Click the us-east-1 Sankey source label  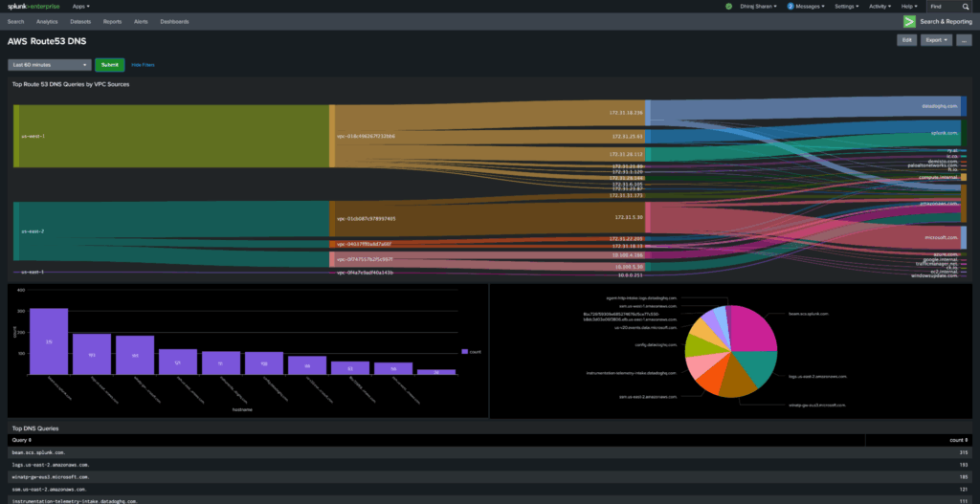pos(32,273)
